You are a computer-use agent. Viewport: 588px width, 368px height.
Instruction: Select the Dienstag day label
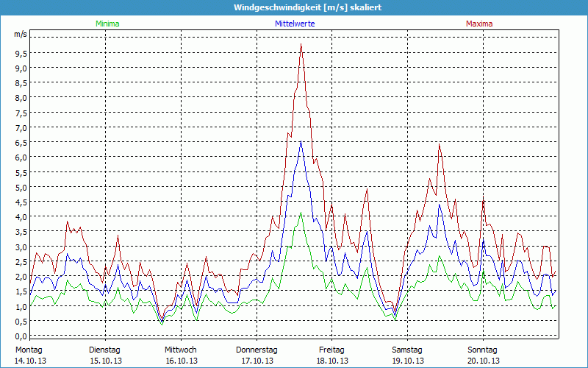pos(104,350)
